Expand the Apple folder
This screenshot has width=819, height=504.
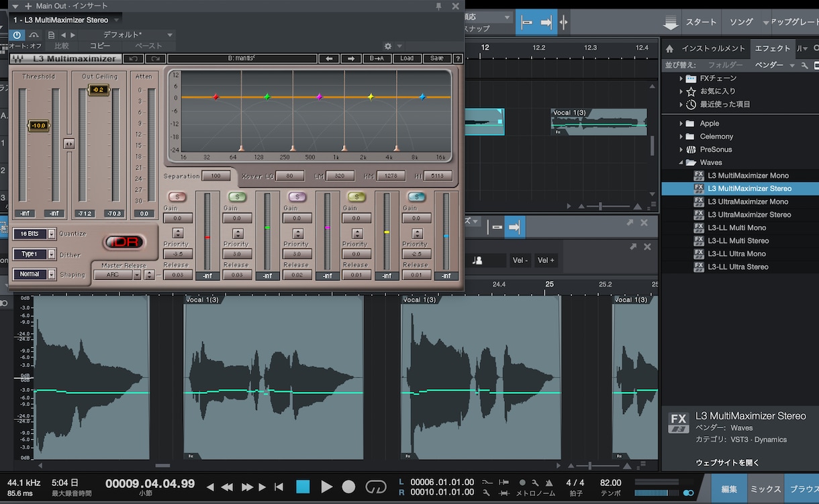tap(681, 123)
